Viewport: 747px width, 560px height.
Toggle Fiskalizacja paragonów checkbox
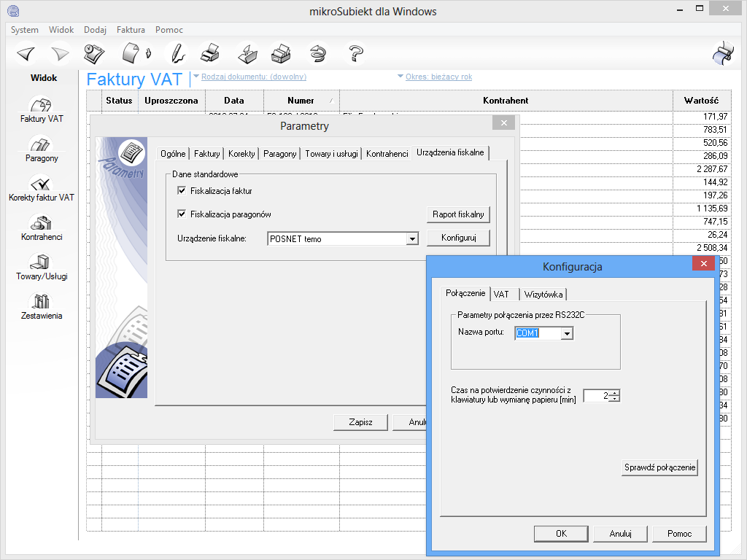coord(182,214)
